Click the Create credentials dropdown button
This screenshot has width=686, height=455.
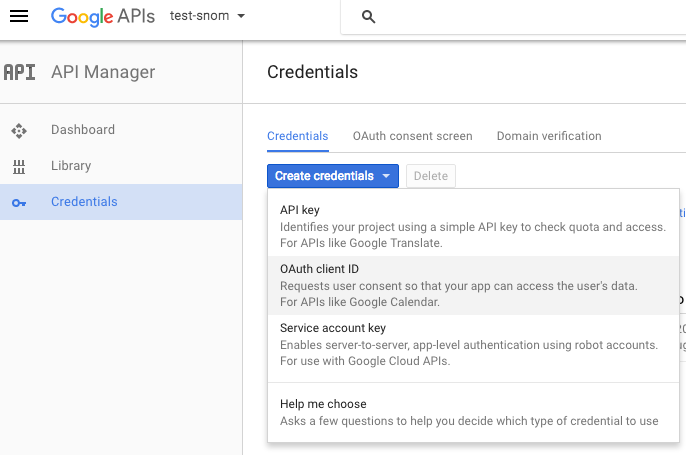332,176
